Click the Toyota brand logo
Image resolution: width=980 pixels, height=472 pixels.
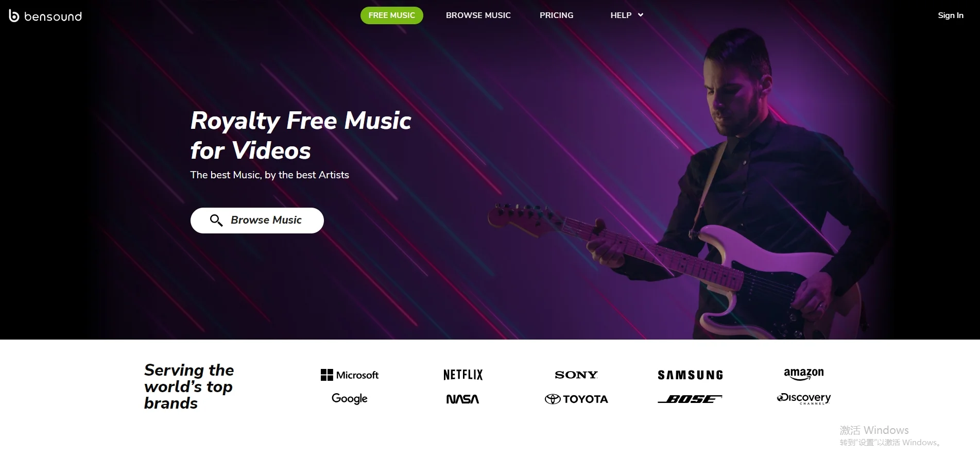pyautogui.click(x=576, y=399)
